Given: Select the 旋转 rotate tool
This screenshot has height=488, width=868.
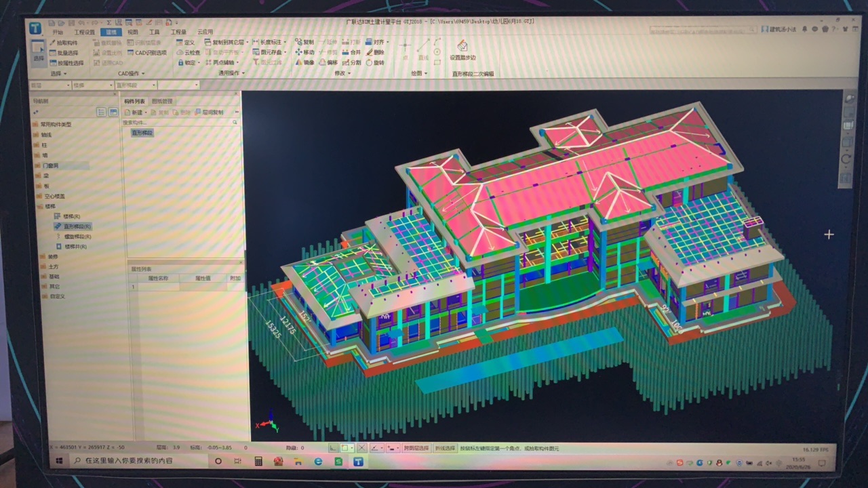Looking at the screenshot, I should pyautogui.click(x=375, y=62).
